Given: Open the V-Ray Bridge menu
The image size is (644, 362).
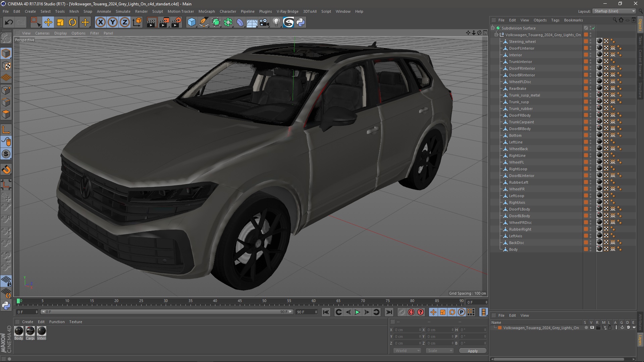Looking at the screenshot, I should point(287,11).
